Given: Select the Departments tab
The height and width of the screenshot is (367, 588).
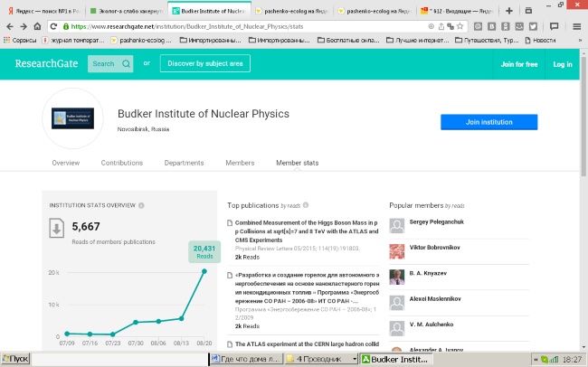Looking at the screenshot, I should coord(184,163).
